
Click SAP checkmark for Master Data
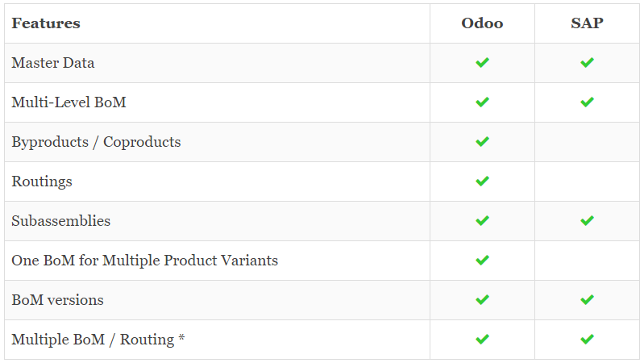point(587,62)
